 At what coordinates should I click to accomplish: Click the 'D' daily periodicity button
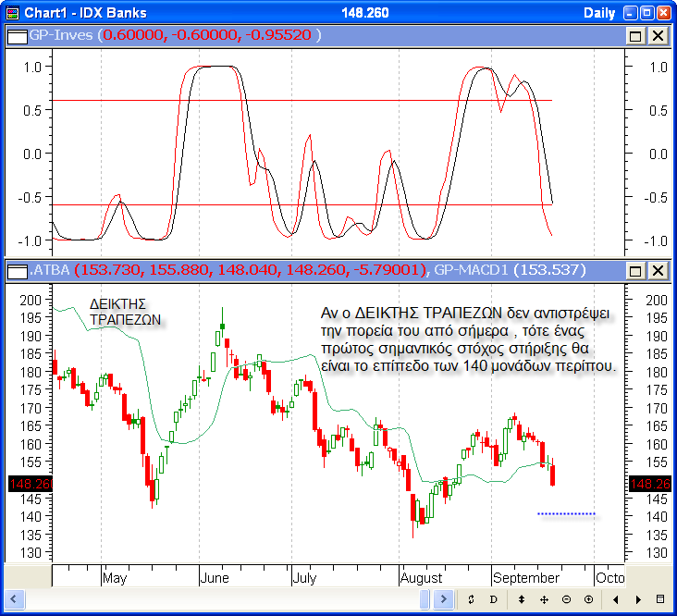click(x=493, y=599)
